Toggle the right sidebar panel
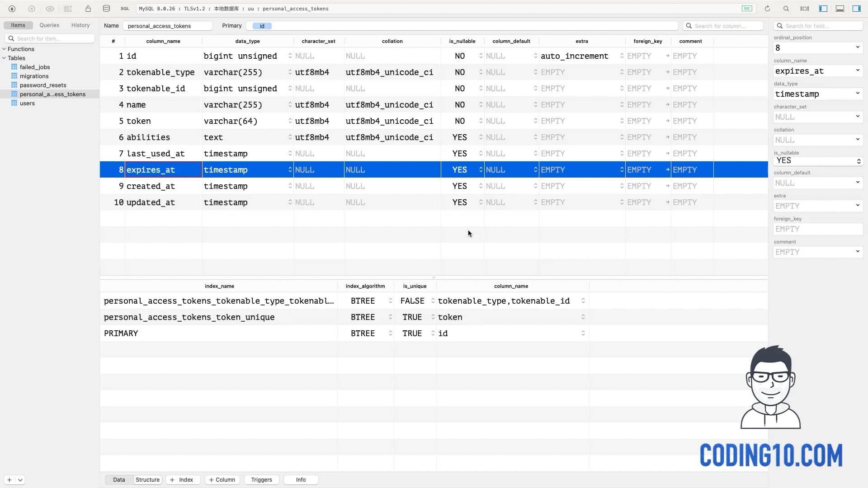The width and height of the screenshot is (868, 488). click(857, 9)
